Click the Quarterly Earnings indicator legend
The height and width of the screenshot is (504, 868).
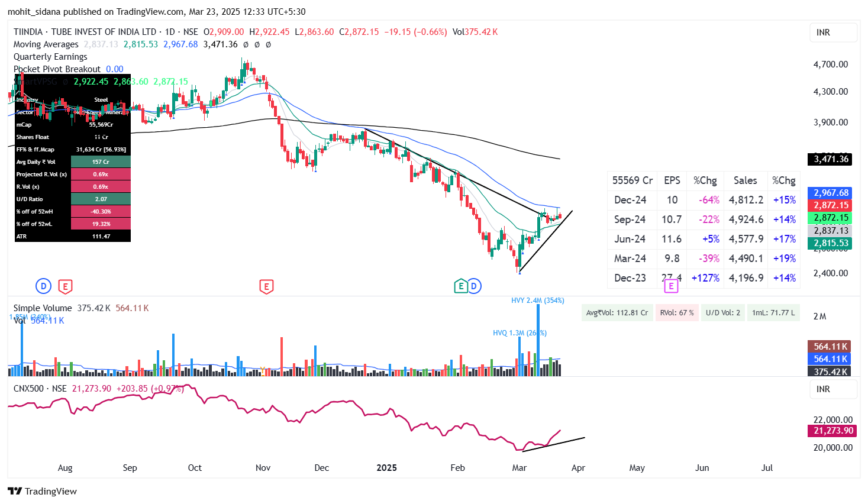pos(50,57)
